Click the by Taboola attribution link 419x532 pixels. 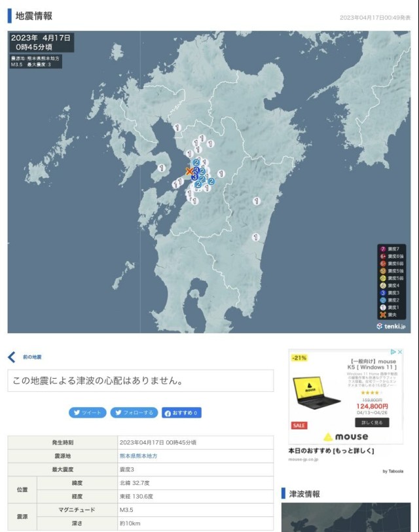(x=394, y=470)
